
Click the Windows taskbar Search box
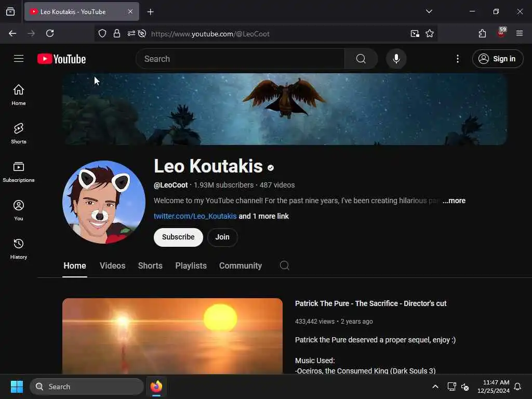click(87, 387)
